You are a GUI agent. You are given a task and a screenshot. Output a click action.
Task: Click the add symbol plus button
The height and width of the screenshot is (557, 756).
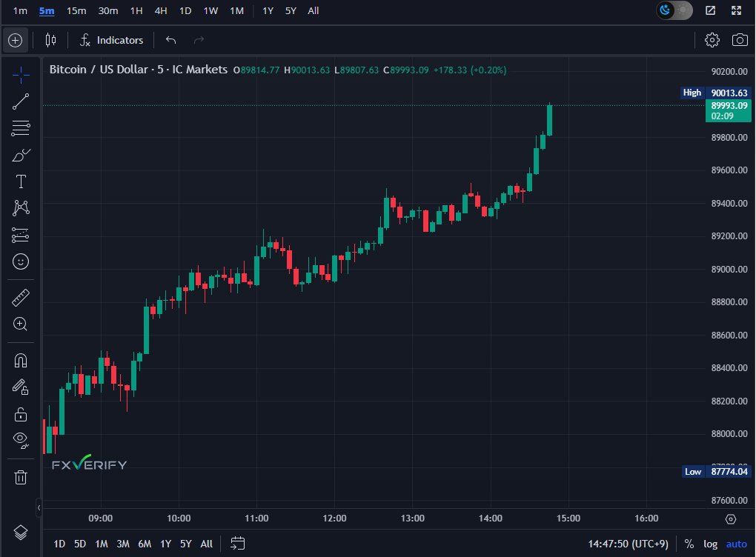(x=16, y=41)
